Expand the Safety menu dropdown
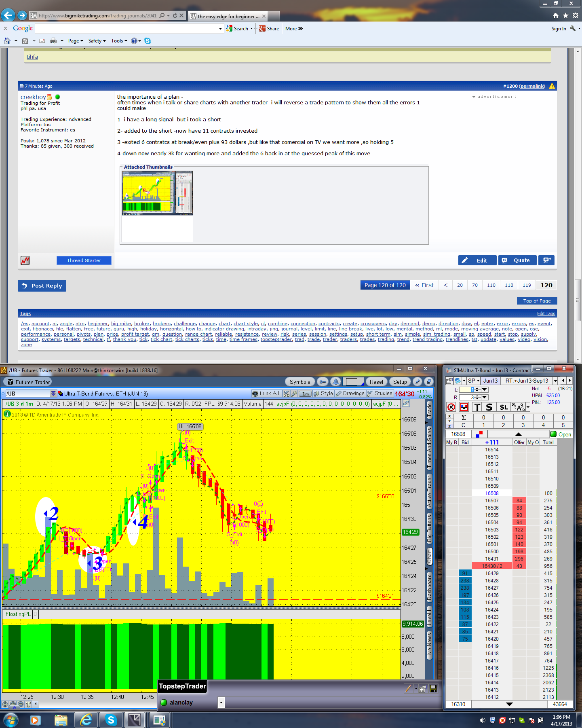 point(97,41)
